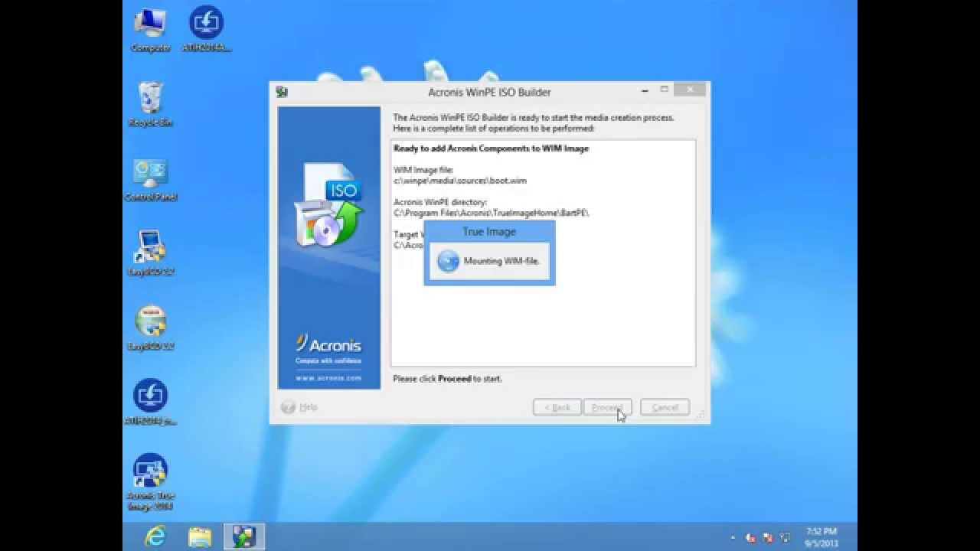This screenshot has height=551, width=980.
Task: Select the path 'c:\winpe\media\sources\boot.wim'
Action: [x=460, y=181]
